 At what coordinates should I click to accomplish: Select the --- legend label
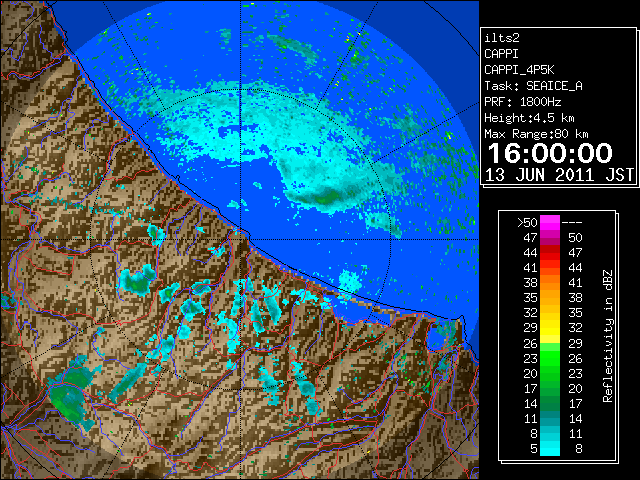572,223
